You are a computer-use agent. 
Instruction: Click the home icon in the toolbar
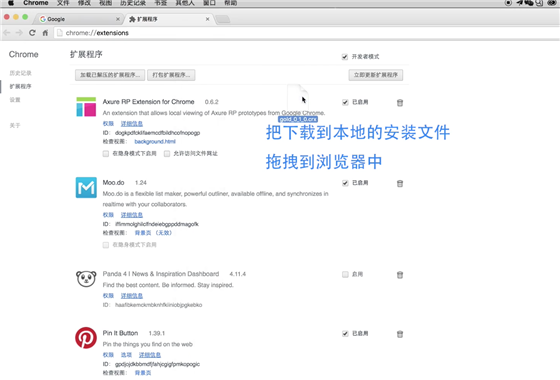click(45, 33)
